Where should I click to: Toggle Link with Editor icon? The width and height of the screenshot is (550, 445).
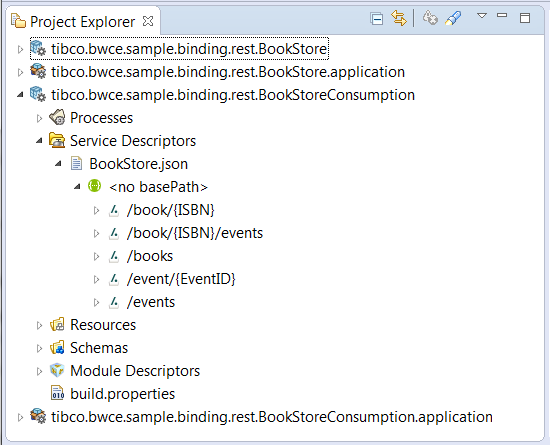399,18
